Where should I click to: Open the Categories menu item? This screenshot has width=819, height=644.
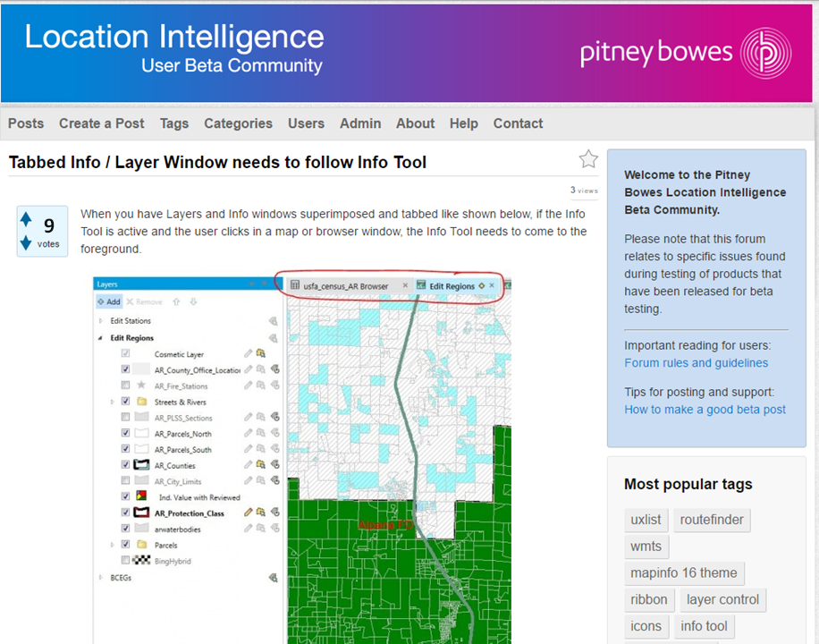tap(238, 124)
